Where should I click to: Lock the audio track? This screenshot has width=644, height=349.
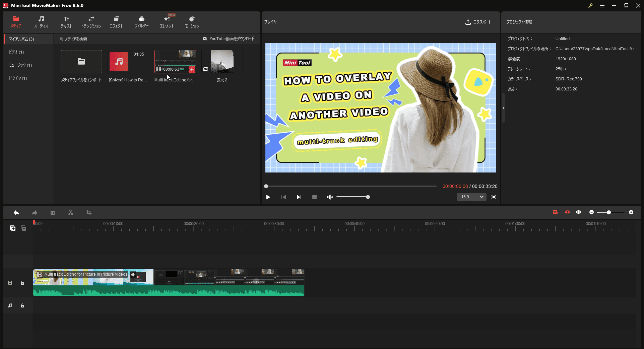pos(22,305)
